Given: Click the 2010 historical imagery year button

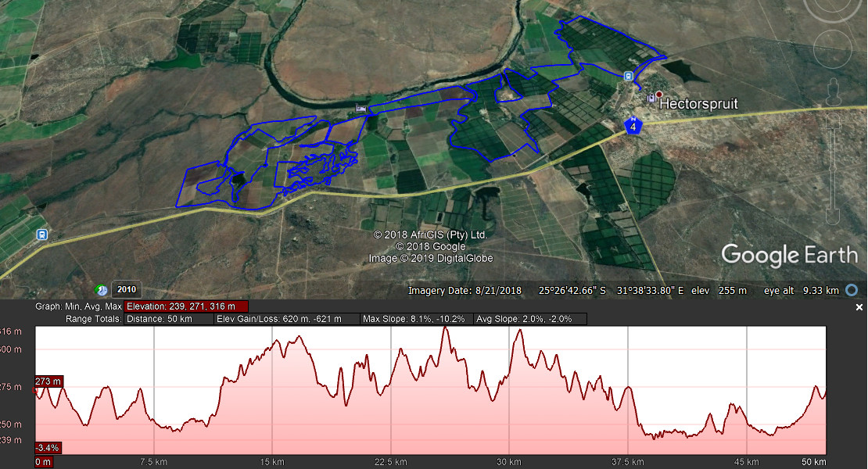Looking at the screenshot, I should (127, 289).
